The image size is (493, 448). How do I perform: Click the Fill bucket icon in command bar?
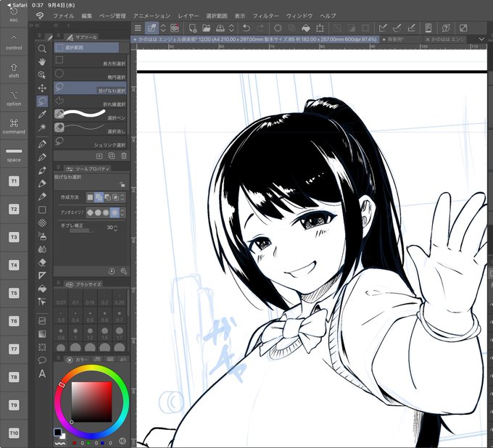tap(306, 28)
